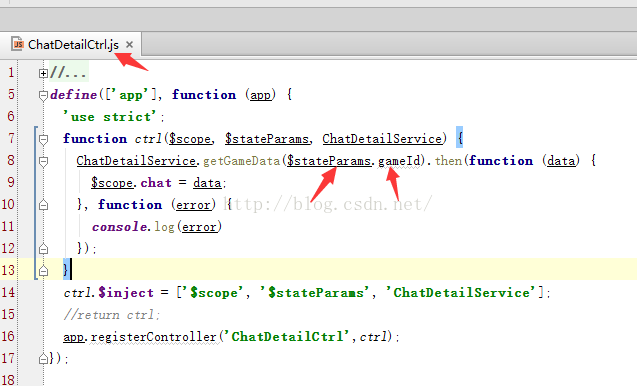The height and width of the screenshot is (386, 637).
Task: Expand the folded comment block on line 1
Action: click(x=43, y=73)
